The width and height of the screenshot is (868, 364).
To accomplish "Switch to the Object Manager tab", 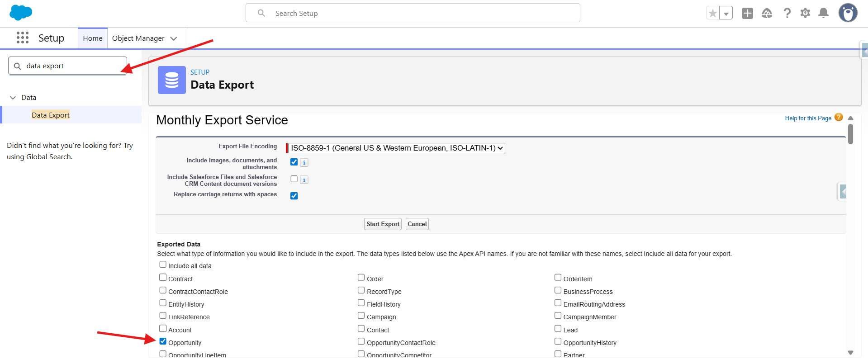I will (x=138, y=38).
